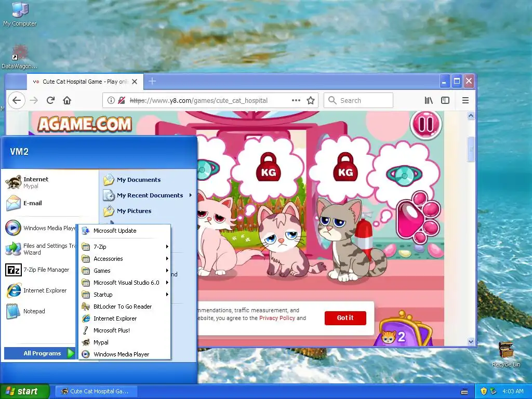Close the Cute Cat Hospital Game tab

click(135, 82)
